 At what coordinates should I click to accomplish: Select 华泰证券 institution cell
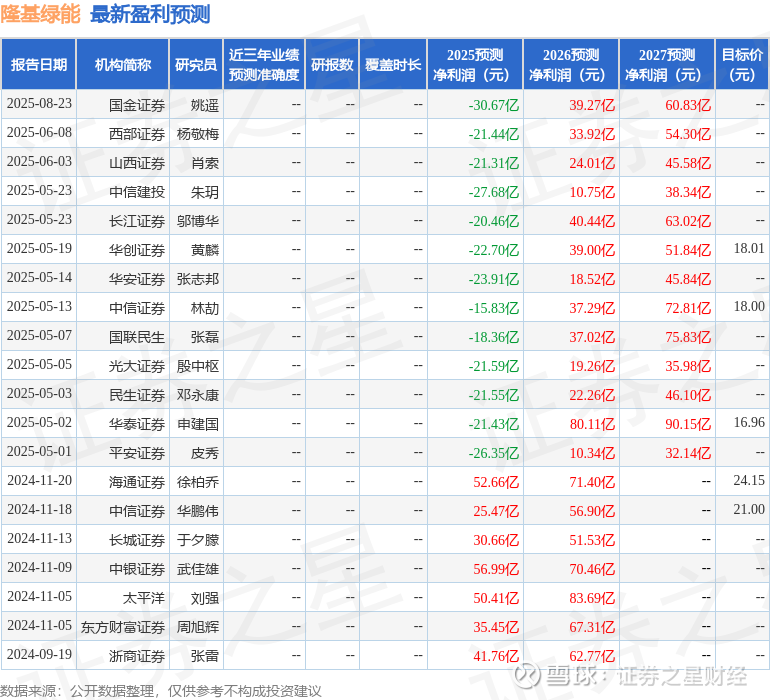[137, 424]
